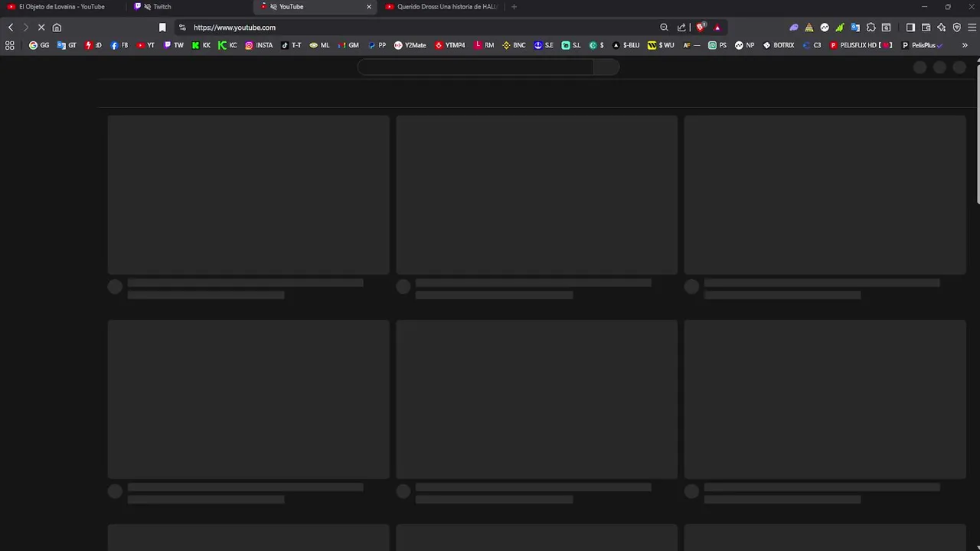Screen dimensions: 980x551
Task: Expand hidden bookmarks with double chevron
Action: tap(965, 45)
